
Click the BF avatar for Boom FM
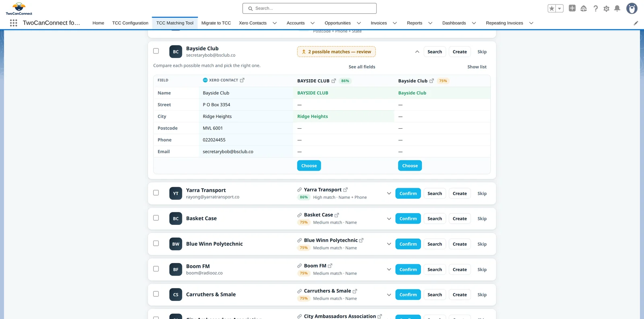(176, 270)
